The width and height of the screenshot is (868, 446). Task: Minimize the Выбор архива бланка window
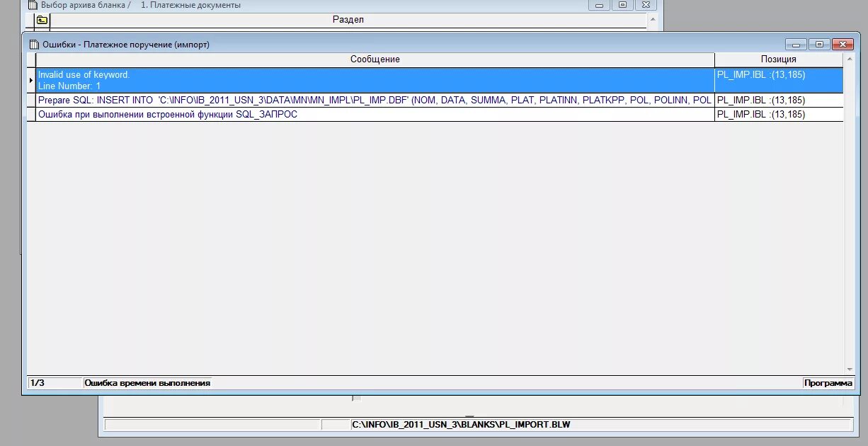point(600,5)
